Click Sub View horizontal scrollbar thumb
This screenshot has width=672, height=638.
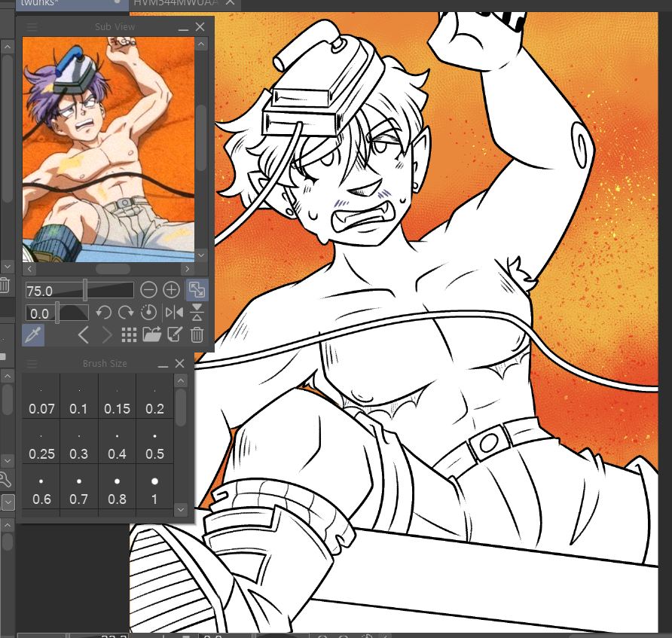pyautogui.click(x=113, y=269)
